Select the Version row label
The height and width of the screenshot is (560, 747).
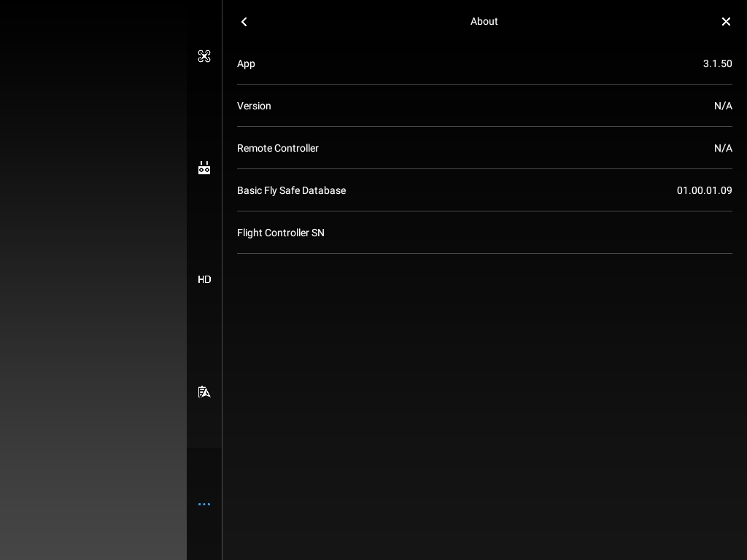point(254,106)
